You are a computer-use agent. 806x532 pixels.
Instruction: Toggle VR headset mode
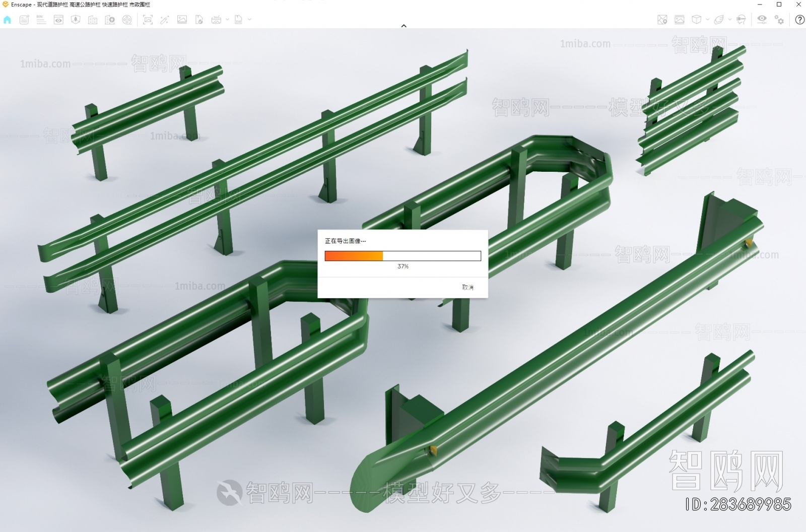[x=741, y=20]
